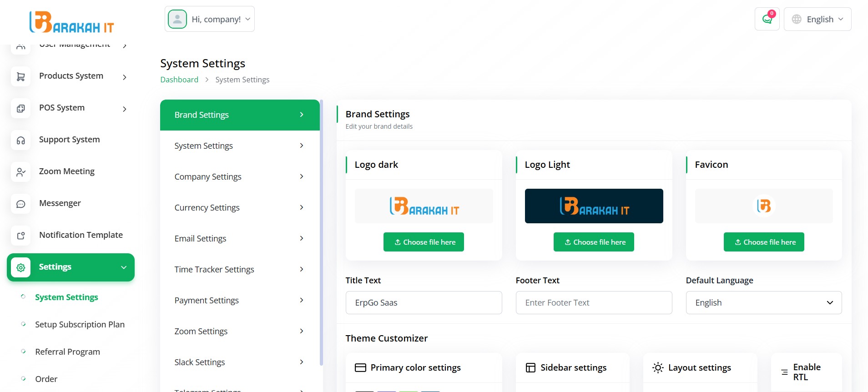
Task: Open the English language dropdown in header
Action: click(x=817, y=19)
